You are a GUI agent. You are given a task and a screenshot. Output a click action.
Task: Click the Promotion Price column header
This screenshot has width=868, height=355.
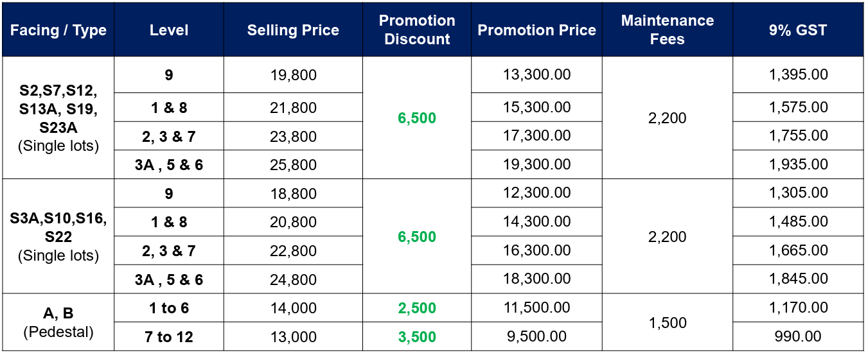pos(536,30)
